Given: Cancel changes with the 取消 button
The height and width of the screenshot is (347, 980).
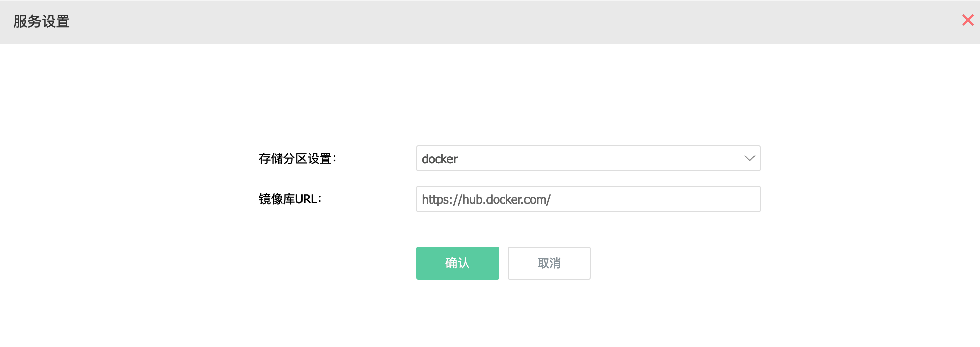Looking at the screenshot, I should 549,263.
